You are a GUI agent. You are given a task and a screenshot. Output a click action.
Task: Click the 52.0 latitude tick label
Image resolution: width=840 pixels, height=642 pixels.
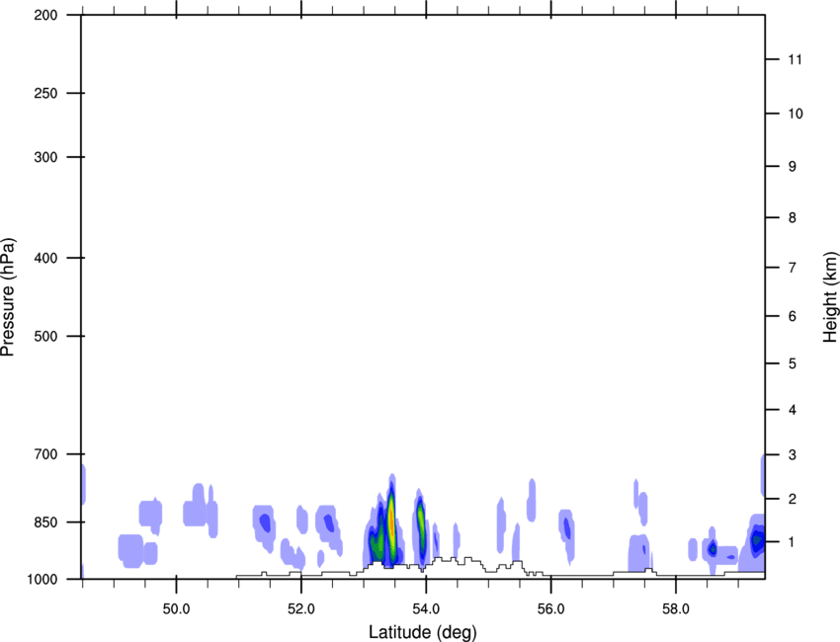(301, 609)
